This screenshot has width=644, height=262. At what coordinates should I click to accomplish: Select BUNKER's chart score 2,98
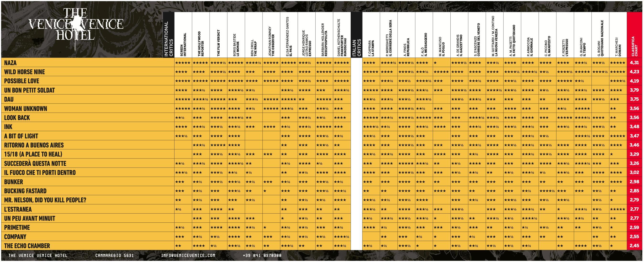tap(634, 182)
